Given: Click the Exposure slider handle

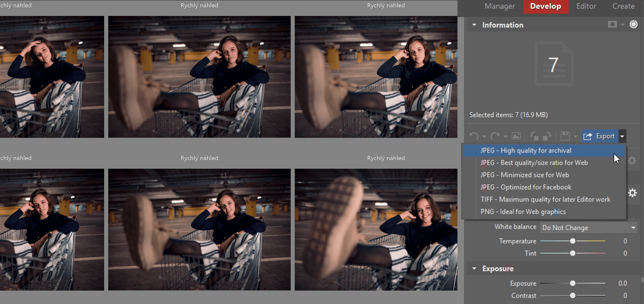Looking at the screenshot, I should 573,283.
